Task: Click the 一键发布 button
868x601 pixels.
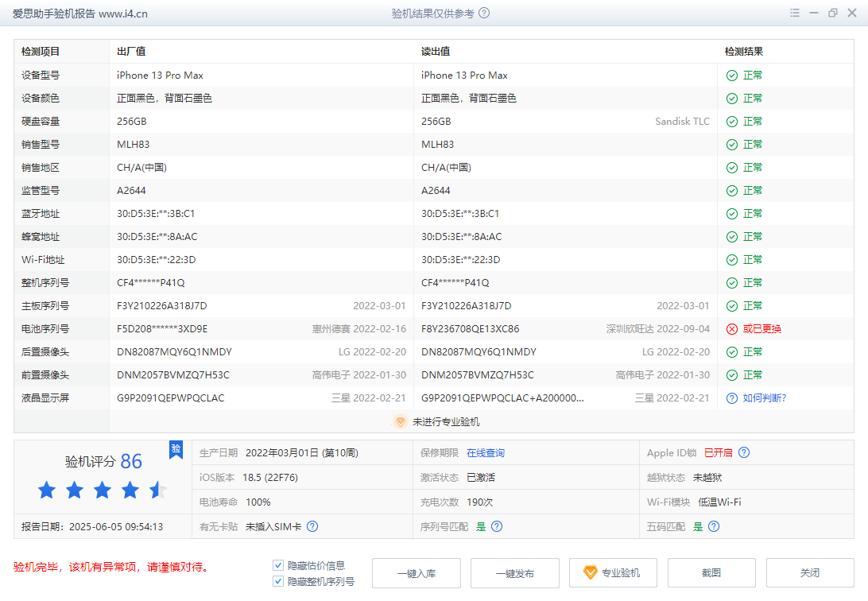Action: 514,573
